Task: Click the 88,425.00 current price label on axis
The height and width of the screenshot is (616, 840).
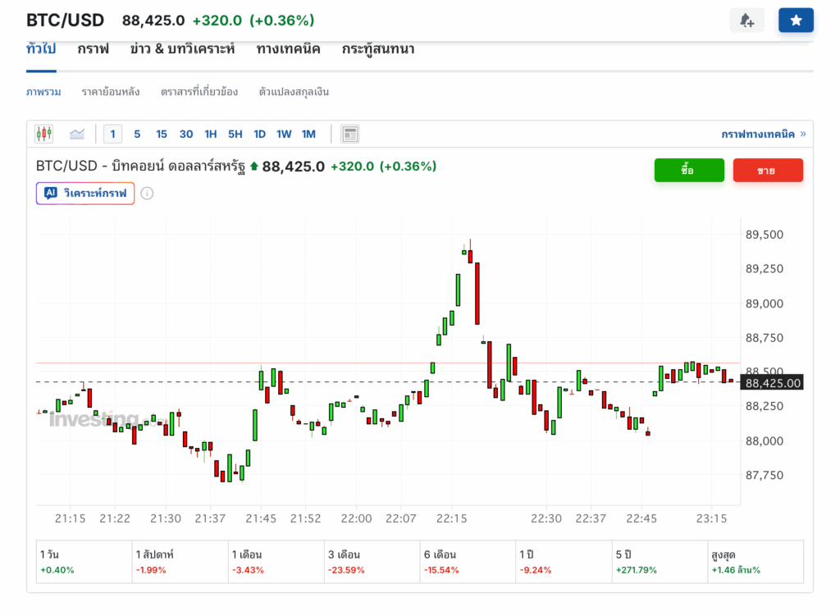Action: coord(772,383)
